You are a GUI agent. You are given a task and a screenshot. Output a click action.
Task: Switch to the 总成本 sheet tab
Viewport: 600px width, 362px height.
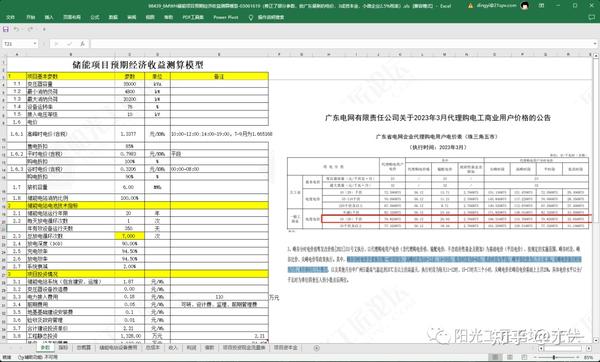[152, 348]
